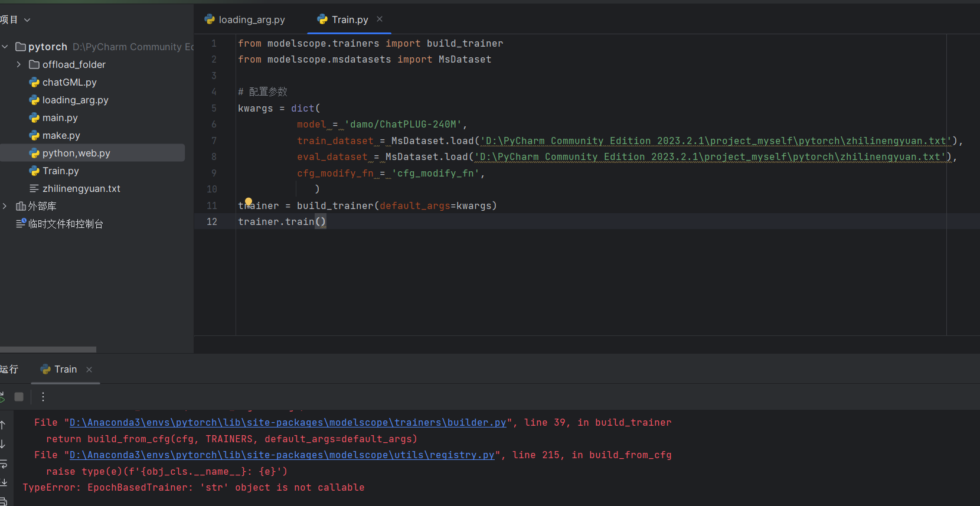Click the scratches and consoles icon
This screenshot has height=506, width=980.
21,224
